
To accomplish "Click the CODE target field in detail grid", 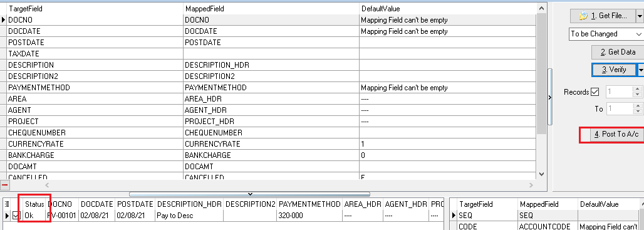I will (x=487, y=226).
